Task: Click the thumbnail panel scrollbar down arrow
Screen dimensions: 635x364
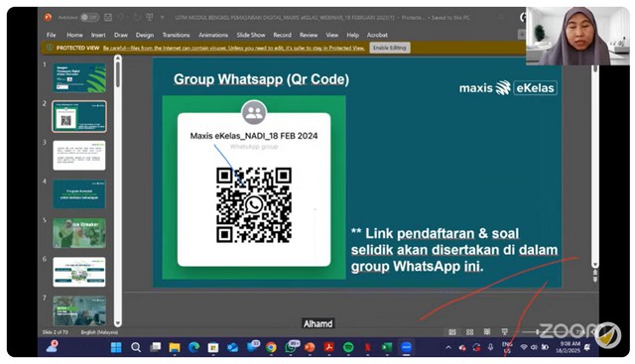Action: tap(118, 323)
